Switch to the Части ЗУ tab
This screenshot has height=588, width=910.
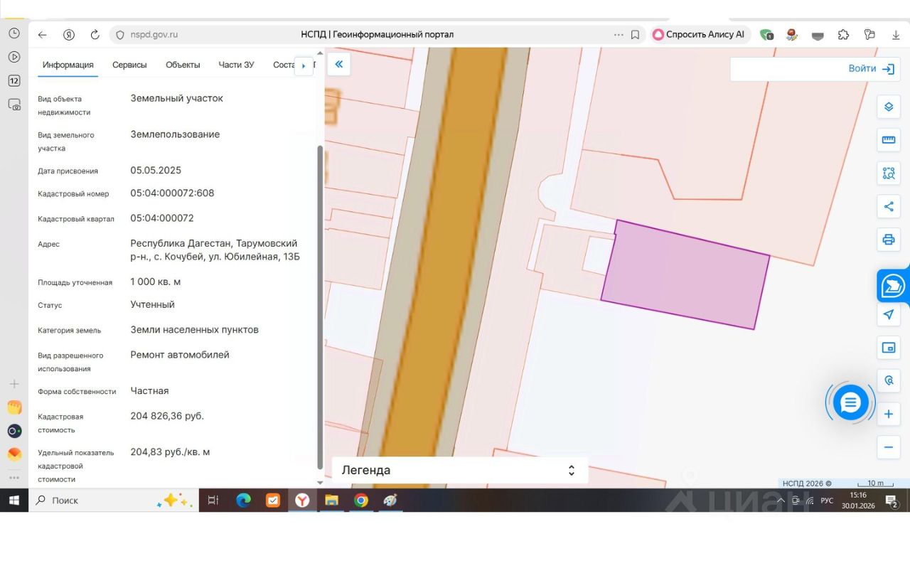(x=236, y=65)
